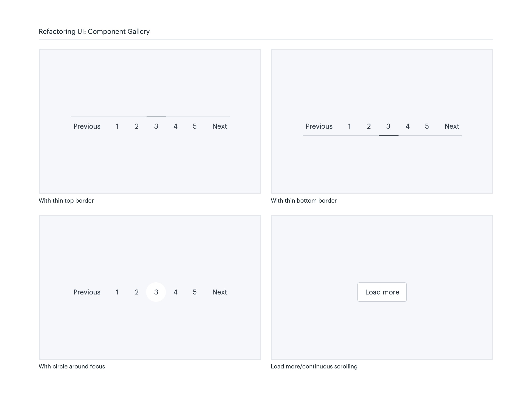The height and width of the screenshot is (411, 532).
Task: Select page 4 in top border pagination
Action: 175,126
